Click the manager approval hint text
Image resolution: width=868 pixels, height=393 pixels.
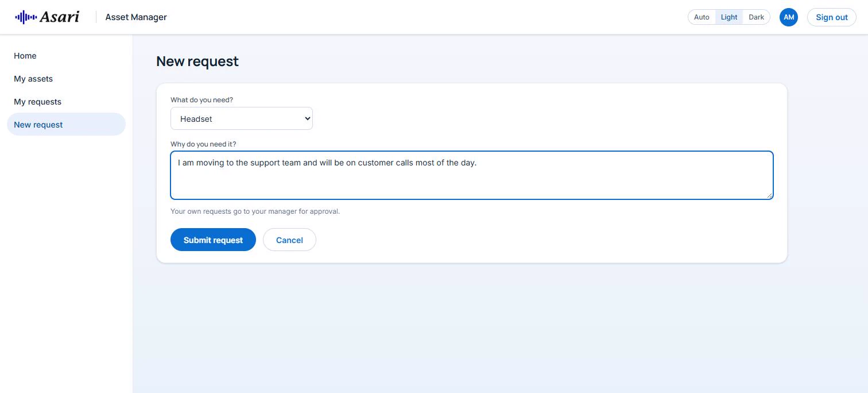click(255, 211)
